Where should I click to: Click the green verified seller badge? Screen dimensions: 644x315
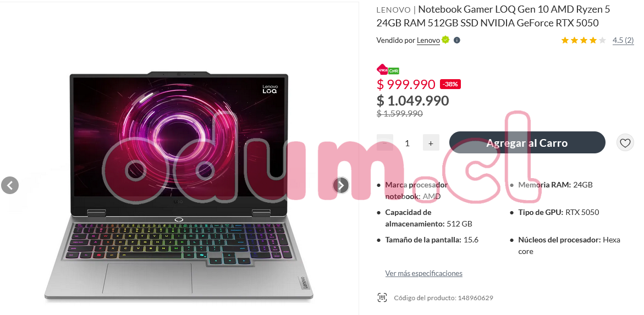445,40
